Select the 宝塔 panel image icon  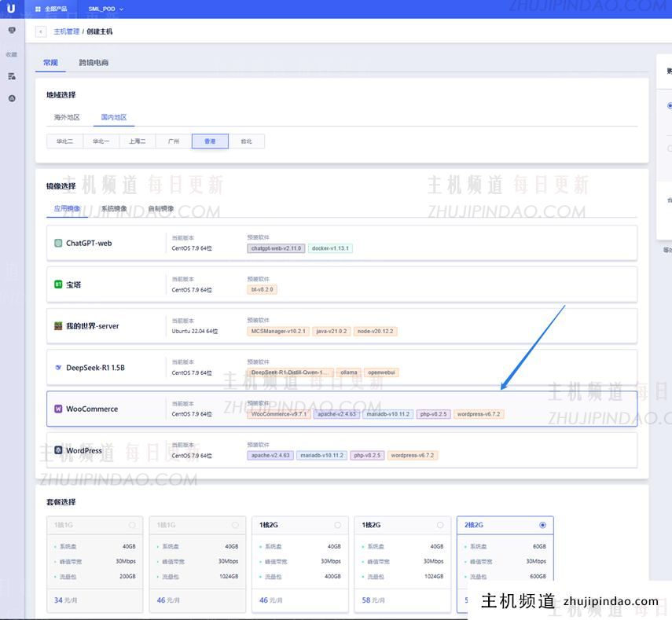pos(58,284)
